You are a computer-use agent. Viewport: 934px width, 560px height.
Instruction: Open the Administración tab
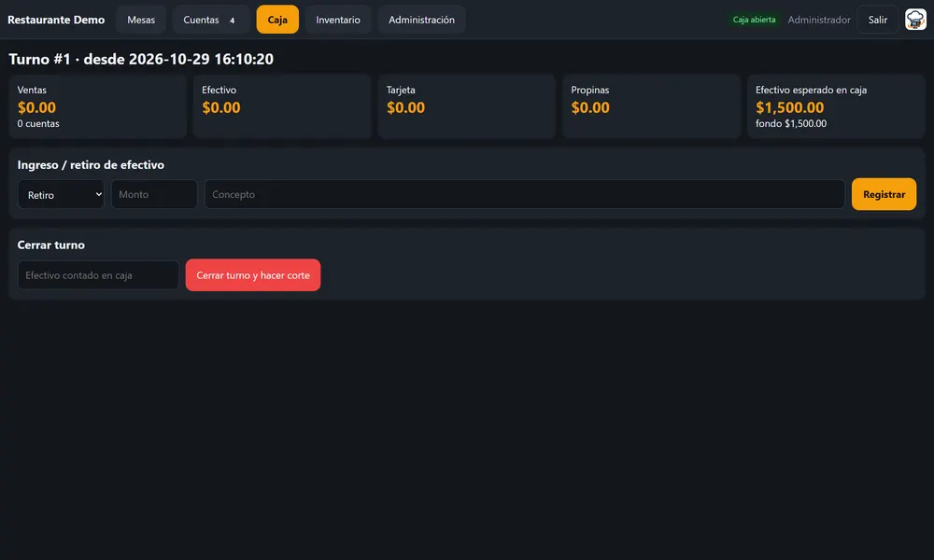tap(421, 20)
